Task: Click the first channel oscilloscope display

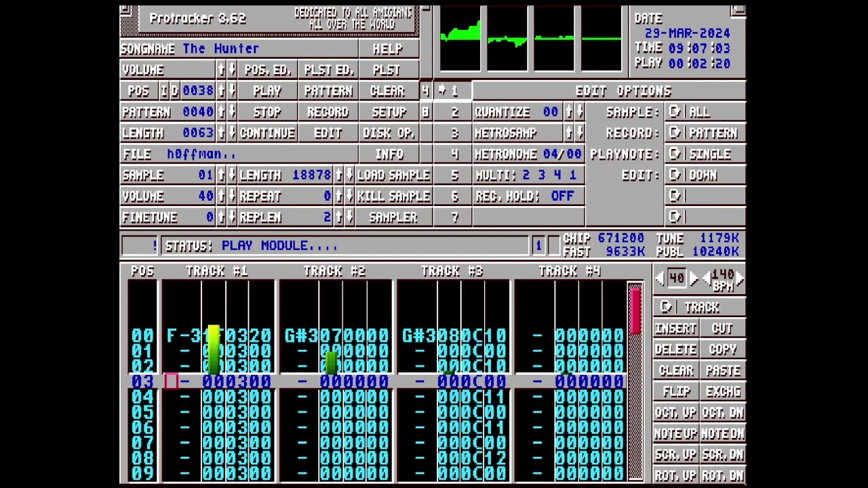Action: pos(460,38)
